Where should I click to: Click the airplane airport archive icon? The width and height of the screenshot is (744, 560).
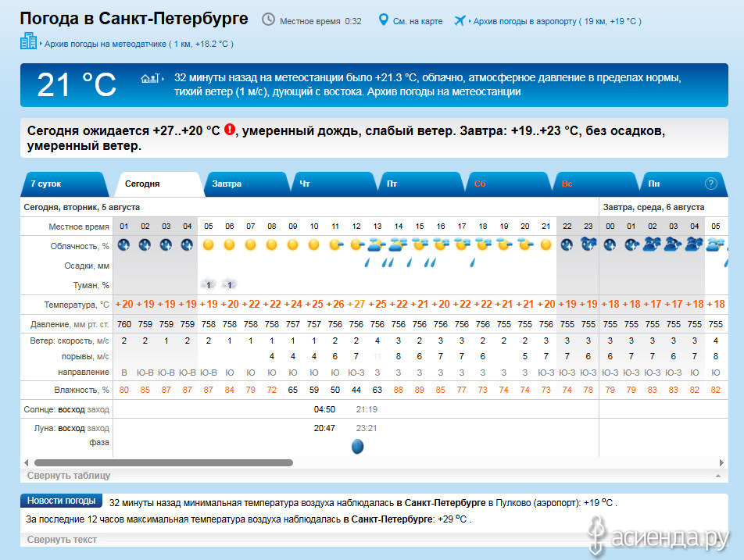point(460,20)
